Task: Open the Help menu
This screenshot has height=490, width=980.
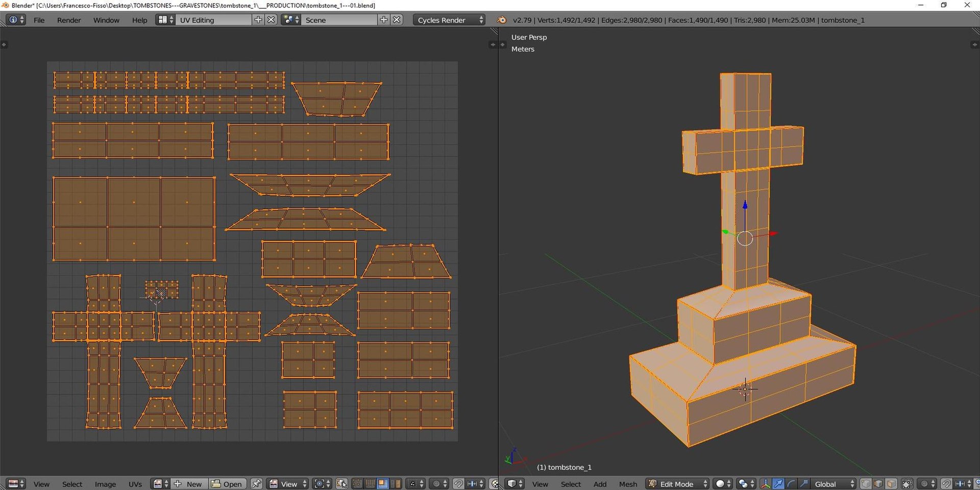Action: pos(139,20)
